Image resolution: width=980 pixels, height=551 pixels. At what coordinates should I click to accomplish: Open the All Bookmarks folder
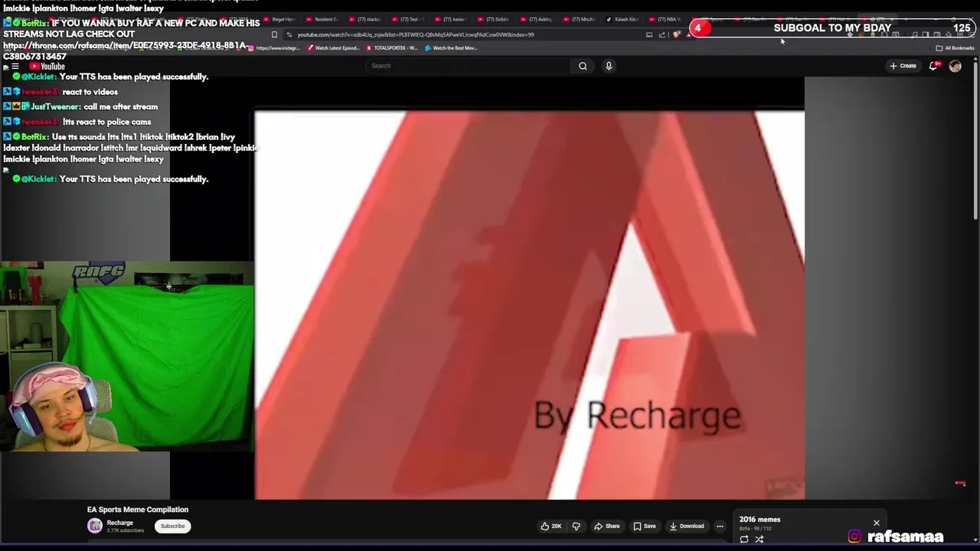[955, 48]
